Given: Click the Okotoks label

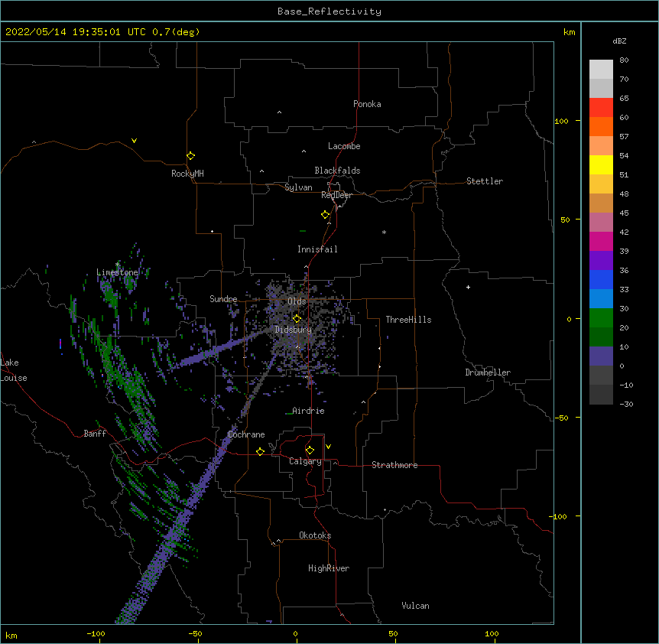Looking at the screenshot, I should (315, 535).
